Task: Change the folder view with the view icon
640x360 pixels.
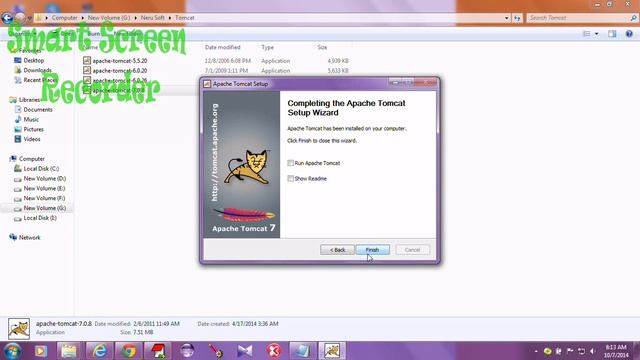Action: tap(587, 34)
